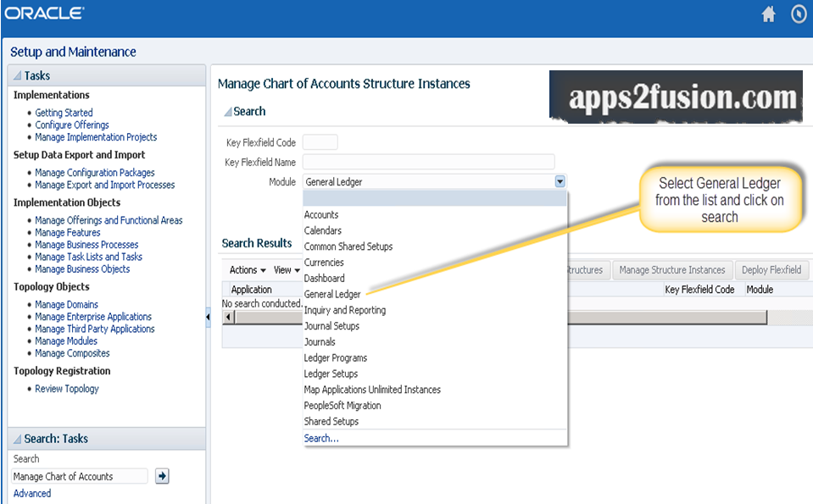The width and height of the screenshot is (813, 504).
Task: Open the Module dropdown arrow
Action: [x=560, y=182]
